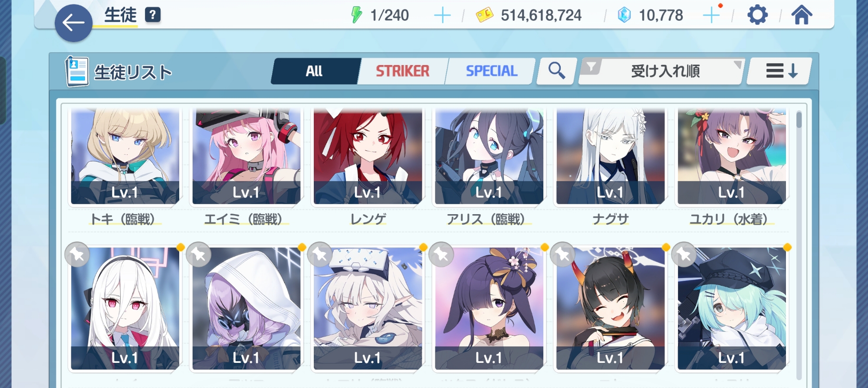Image resolution: width=868 pixels, height=388 pixels.
Task: Buy gems with plus beside 10,778
Action: click(711, 16)
